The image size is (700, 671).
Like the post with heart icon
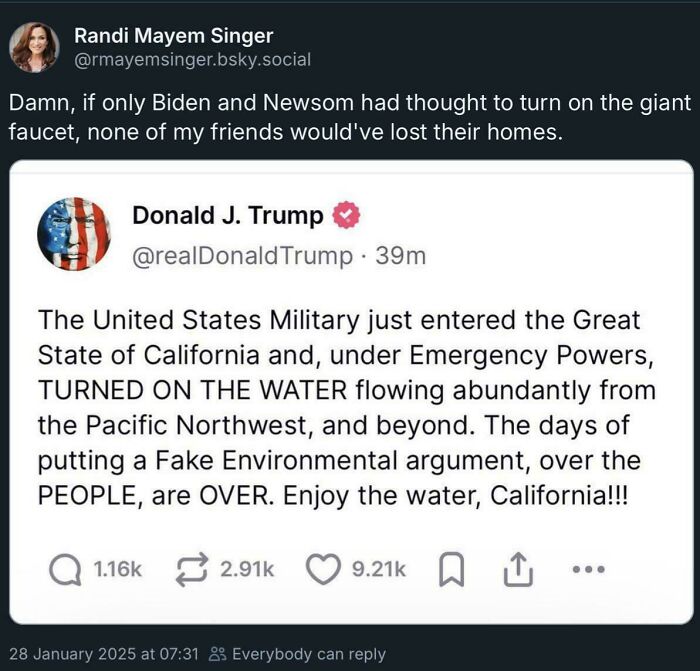click(322, 569)
